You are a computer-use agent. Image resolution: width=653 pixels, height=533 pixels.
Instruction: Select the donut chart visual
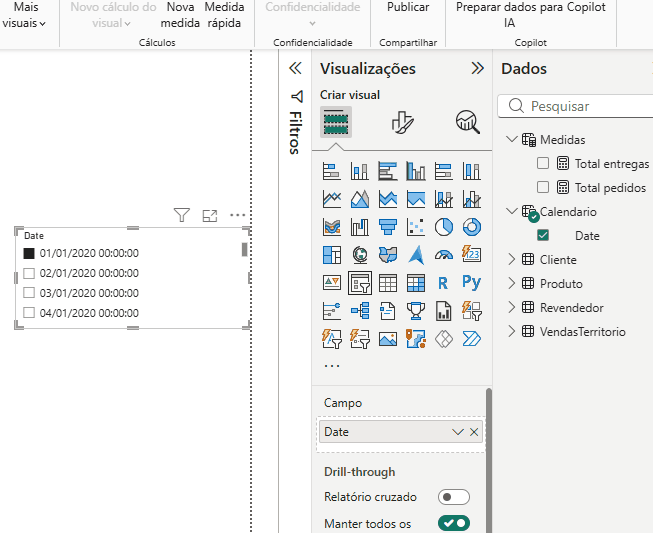[x=471, y=227]
